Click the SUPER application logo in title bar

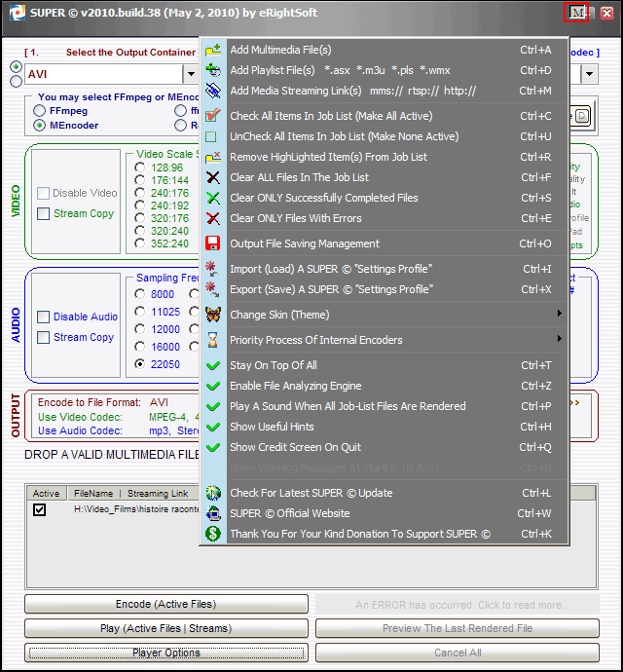(x=17, y=13)
